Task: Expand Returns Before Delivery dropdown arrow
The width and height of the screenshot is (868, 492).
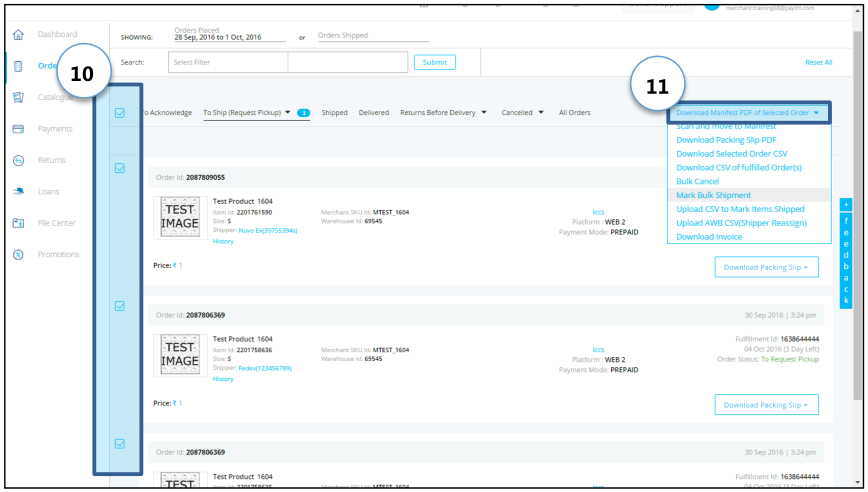Action: click(x=484, y=112)
